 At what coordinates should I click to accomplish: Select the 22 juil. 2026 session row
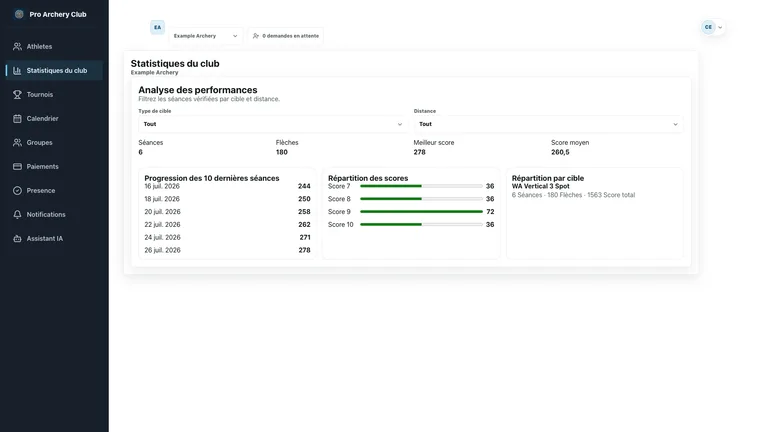click(x=227, y=224)
